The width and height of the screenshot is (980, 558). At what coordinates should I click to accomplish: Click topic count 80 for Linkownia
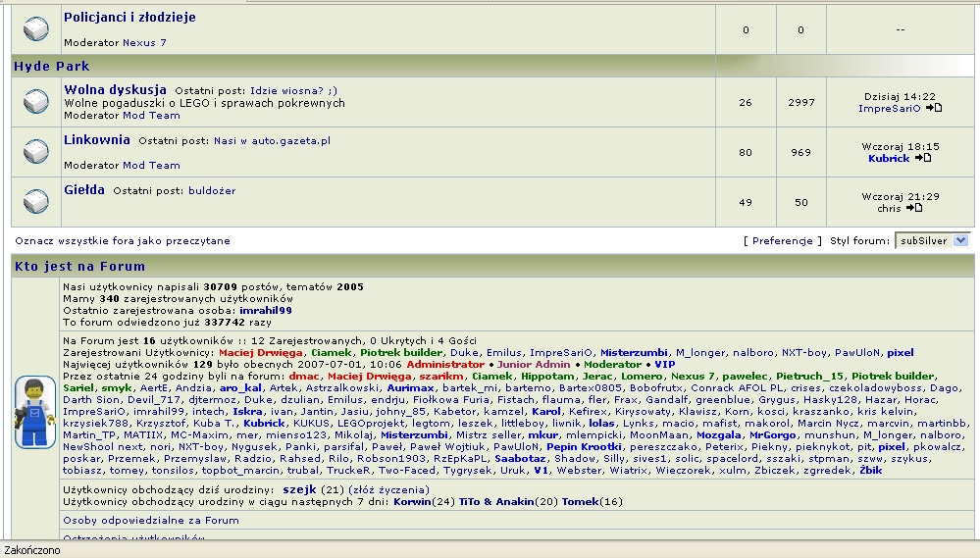tap(745, 152)
